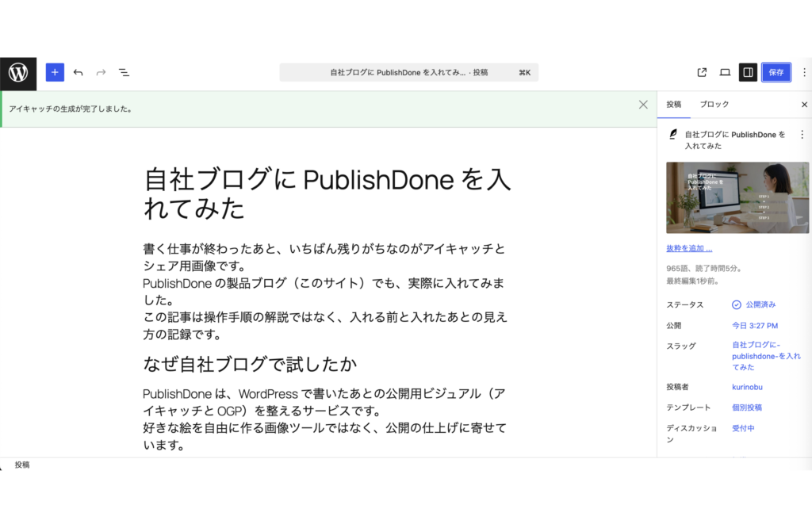Screen dimensions: 812x528
Task: Close the settings sidebar
Action: 804,105
